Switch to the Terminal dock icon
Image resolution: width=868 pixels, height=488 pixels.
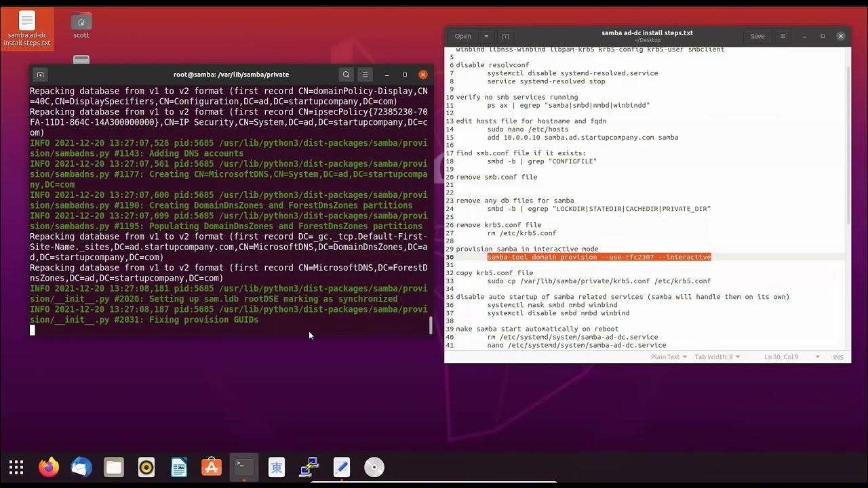tap(244, 467)
